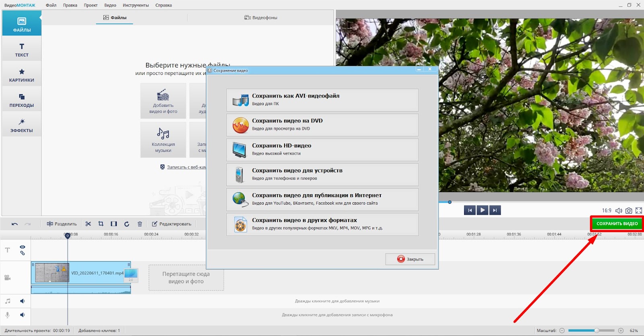Click Дважды кликните для добавления записи с микрофона track
644x336 pixels.
(x=337, y=315)
